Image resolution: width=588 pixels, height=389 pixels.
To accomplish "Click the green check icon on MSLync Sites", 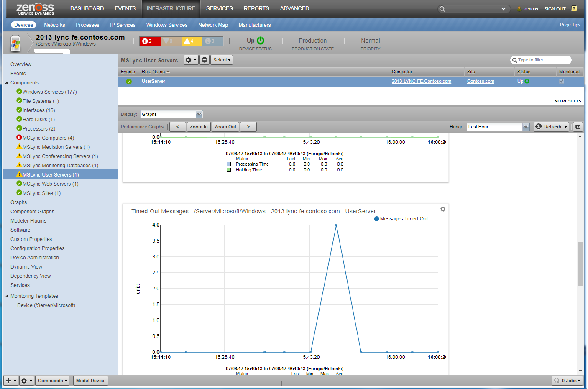I will click(x=19, y=193).
